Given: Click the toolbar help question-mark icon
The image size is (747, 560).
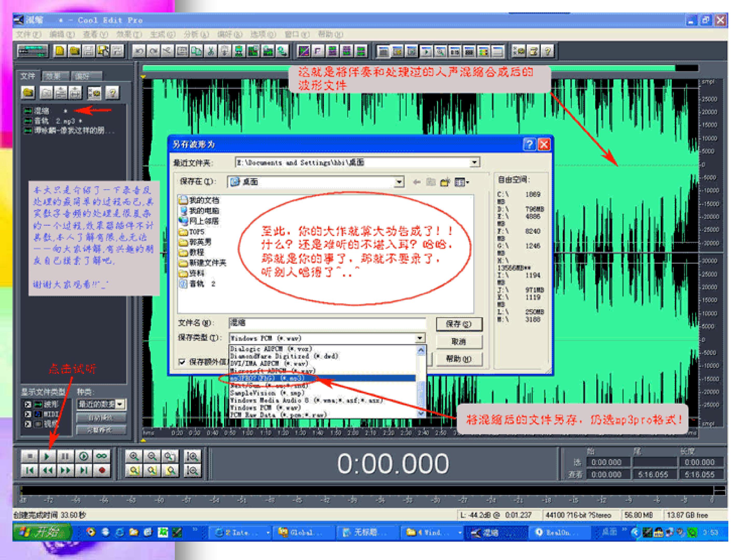Looking at the screenshot, I should click(548, 51).
